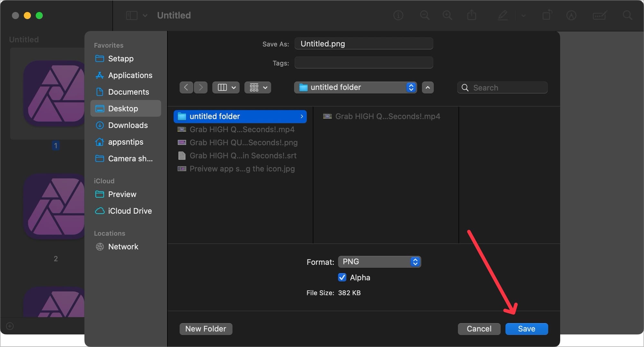The width and height of the screenshot is (644, 347).
Task: Click the Save As filename field
Action: tap(364, 44)
